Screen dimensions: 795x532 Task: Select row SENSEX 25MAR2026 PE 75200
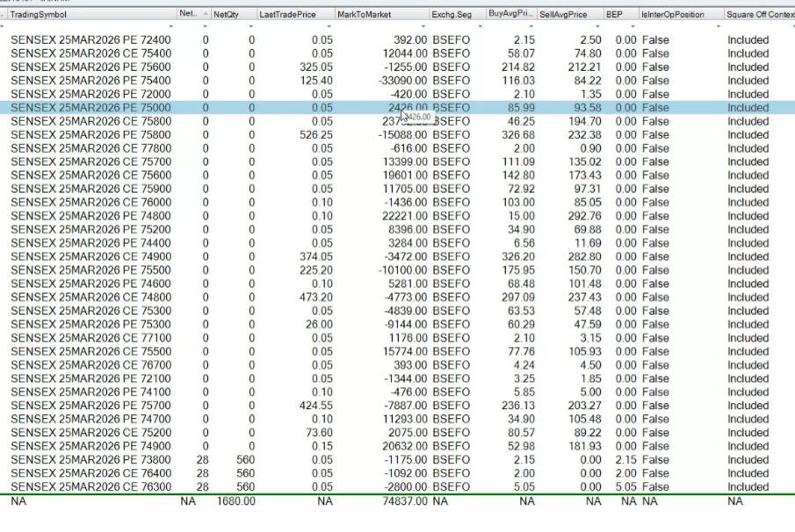(x=397, y=229)
